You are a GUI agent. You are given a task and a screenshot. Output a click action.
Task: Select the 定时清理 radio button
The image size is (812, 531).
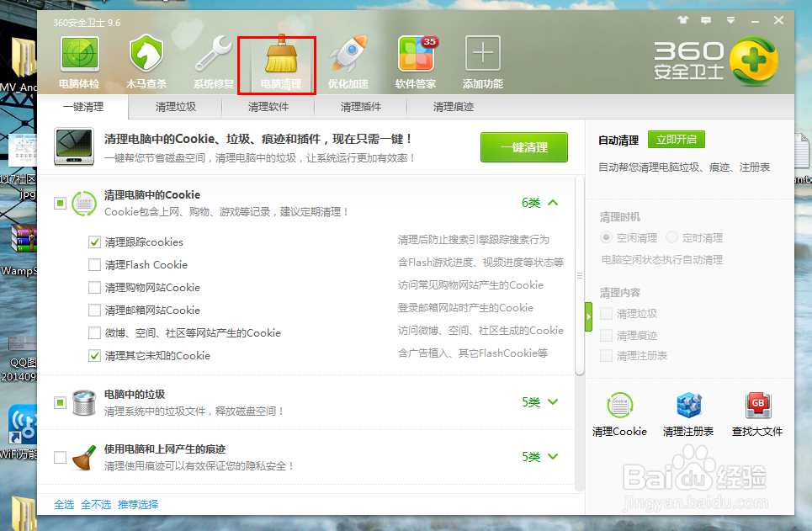pyautogui.click(x=671, y=237)
